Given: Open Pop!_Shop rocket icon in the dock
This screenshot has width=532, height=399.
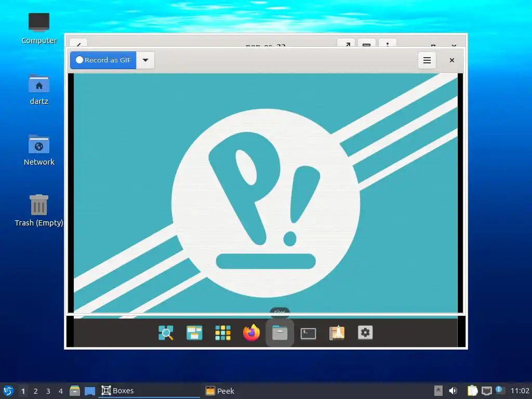Looking at the screenshot, I should 337,332.
